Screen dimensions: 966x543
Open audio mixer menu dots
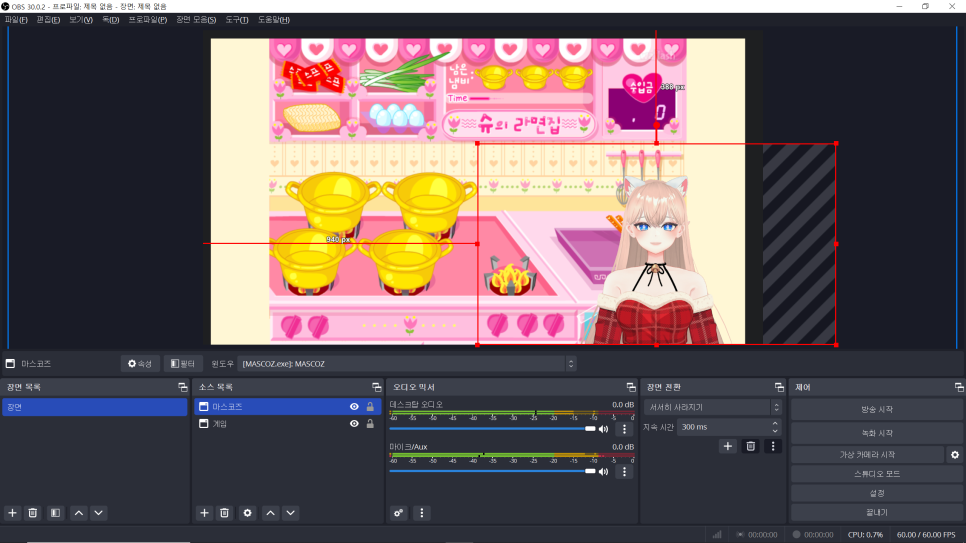(x=421, y=513)
